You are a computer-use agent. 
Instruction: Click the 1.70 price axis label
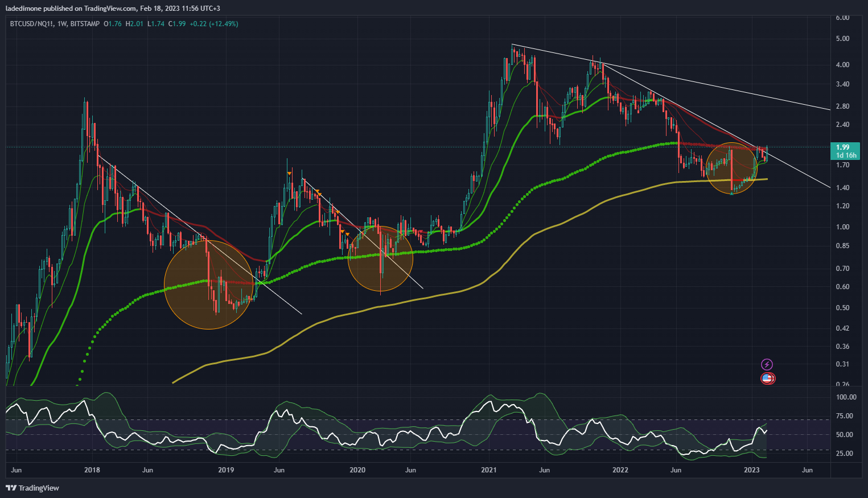tap(842, 165)
